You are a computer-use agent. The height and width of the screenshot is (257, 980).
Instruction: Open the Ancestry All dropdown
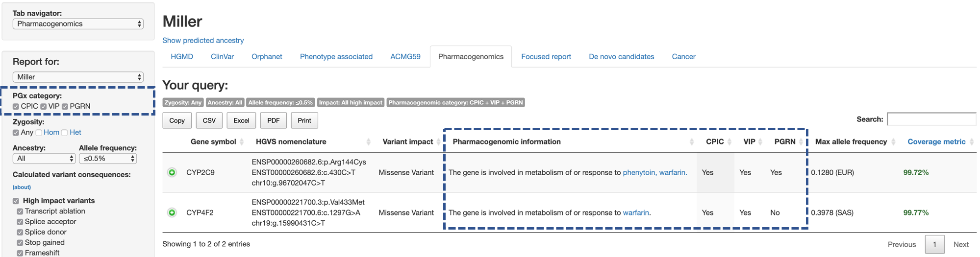click(44, 159)
